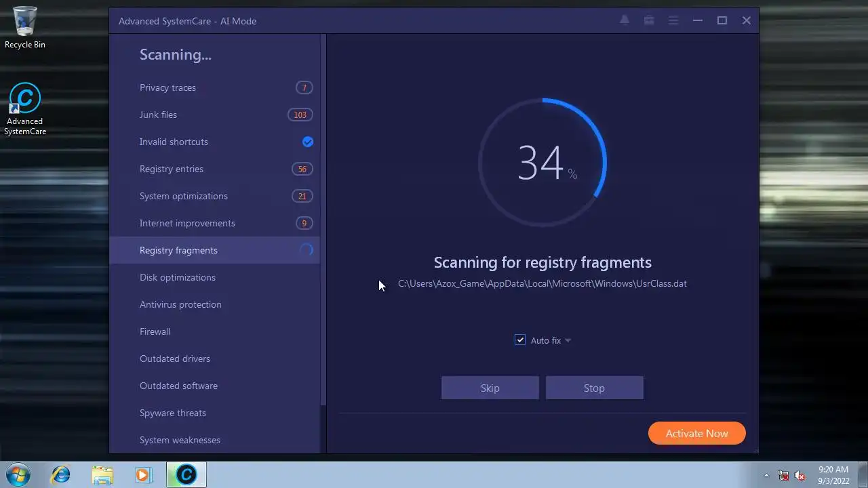
Task: Select Registry entries in the scan list
Action: point(214,169)
